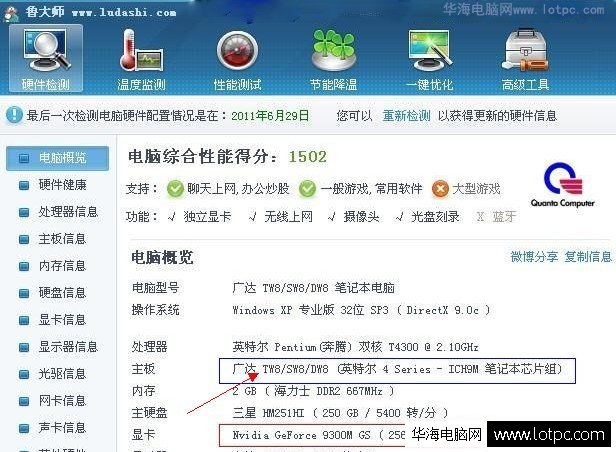This screenshot has width=616, height=452.
Task: Select 电脑概览 in the sidebar
Action: [57, 158]
